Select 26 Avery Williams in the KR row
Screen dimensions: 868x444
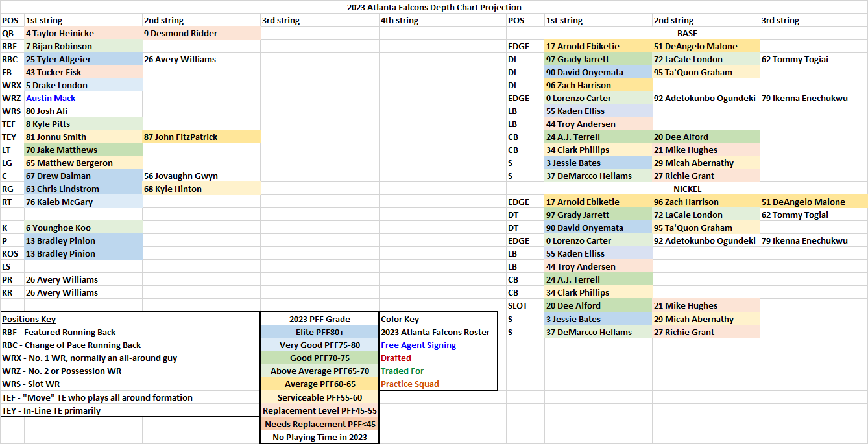tap(83, 292)
